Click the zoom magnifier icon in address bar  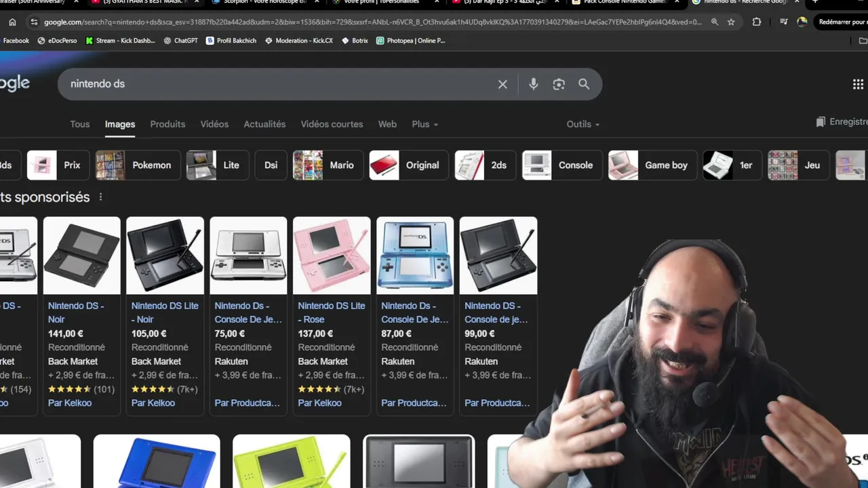(x=715, y=22)
